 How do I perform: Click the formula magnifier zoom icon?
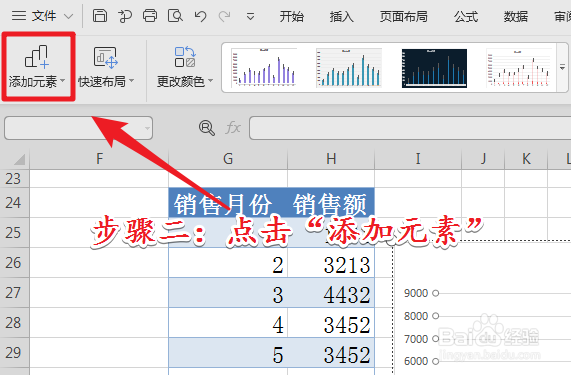[206, 128]
